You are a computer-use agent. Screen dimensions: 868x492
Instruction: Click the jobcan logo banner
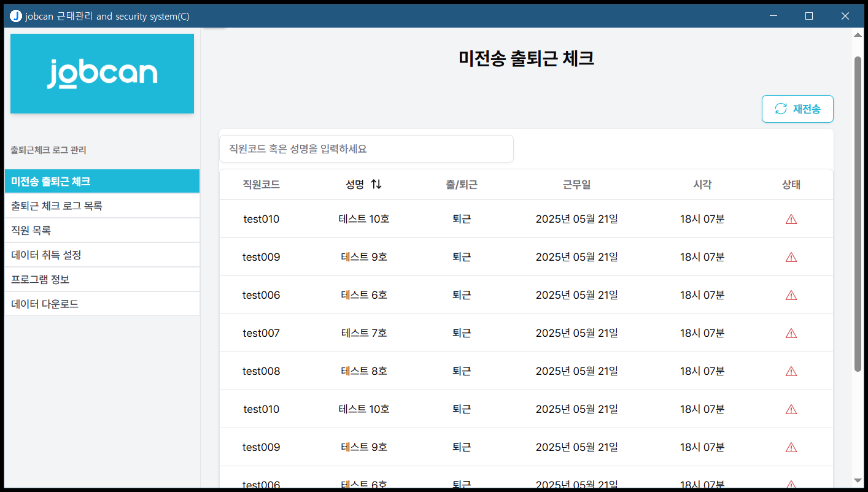pyautogui.click(x=102, y=74)
